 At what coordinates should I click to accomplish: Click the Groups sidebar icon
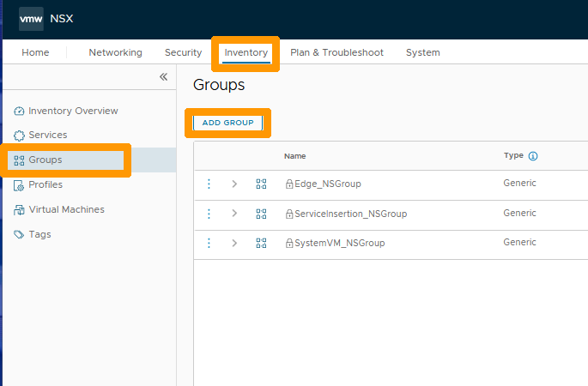19,160
